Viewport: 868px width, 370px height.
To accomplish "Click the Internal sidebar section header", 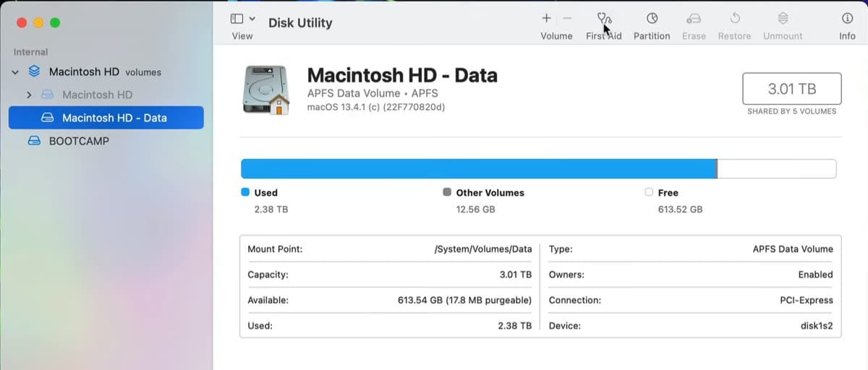I will click(x=30, y=52).
